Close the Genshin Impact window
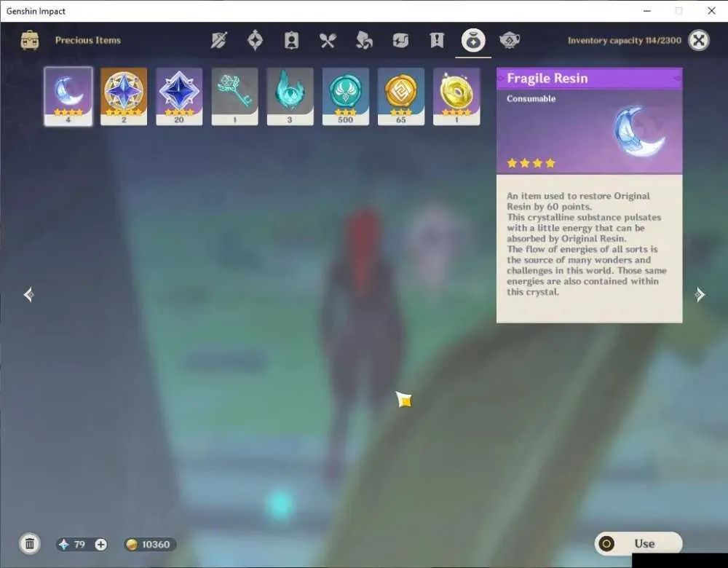This screenshot has height=568, width=728. tap(711, 11)
